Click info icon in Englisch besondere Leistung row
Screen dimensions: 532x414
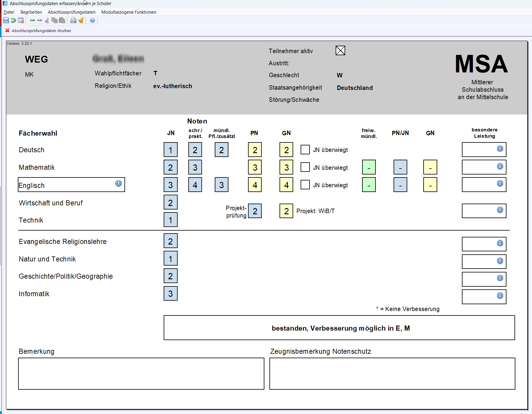(x=500, y=183)
